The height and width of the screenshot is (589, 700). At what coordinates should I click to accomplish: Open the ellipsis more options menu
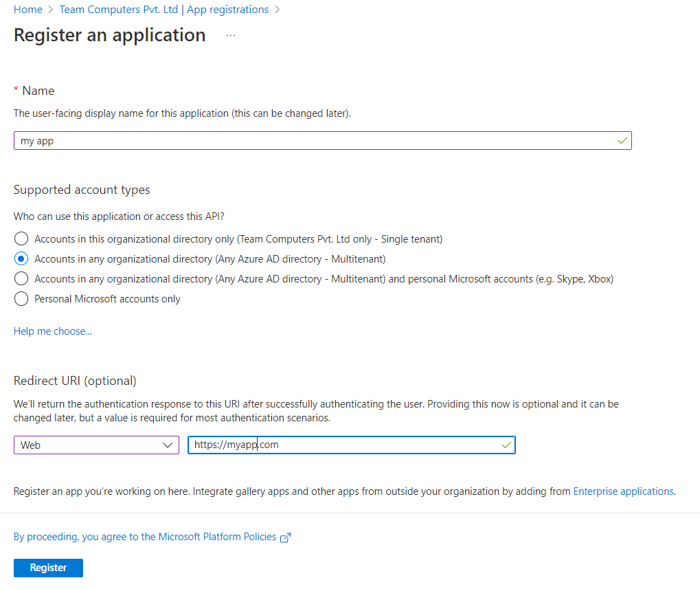click(230, 35)
